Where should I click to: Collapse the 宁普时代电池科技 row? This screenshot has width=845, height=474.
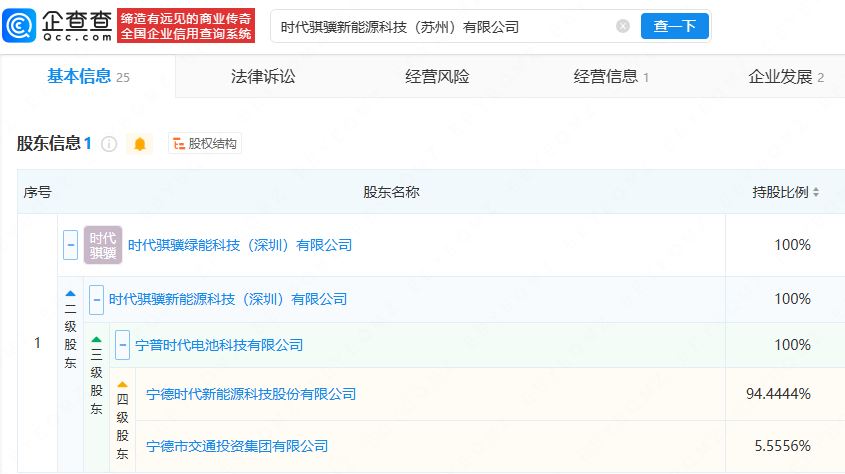coord(122,345)
